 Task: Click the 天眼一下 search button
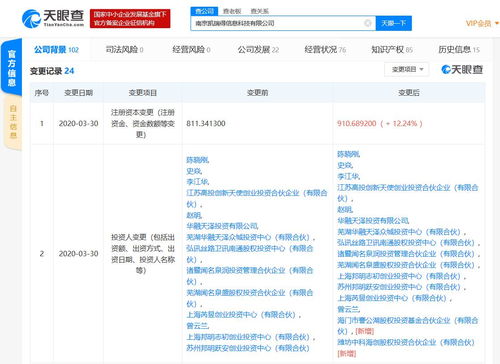(394, 23)
